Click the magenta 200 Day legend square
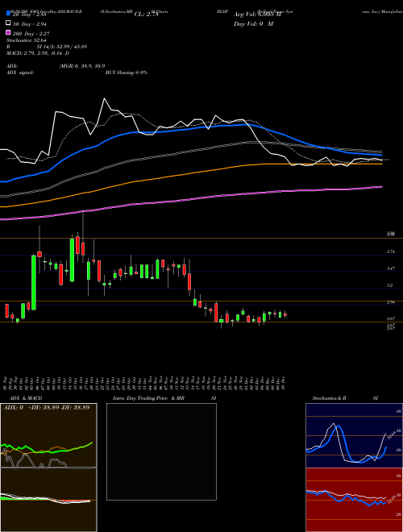 8,33
